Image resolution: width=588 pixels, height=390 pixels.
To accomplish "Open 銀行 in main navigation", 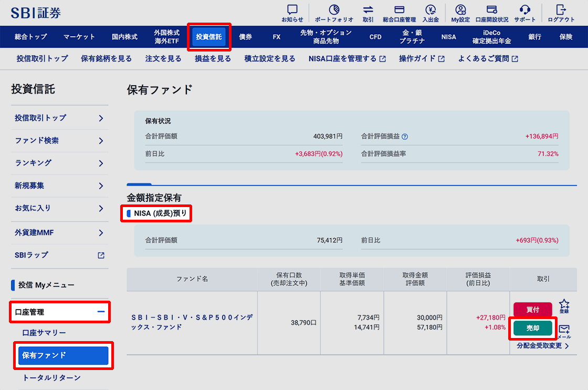I will pos(535,37).
